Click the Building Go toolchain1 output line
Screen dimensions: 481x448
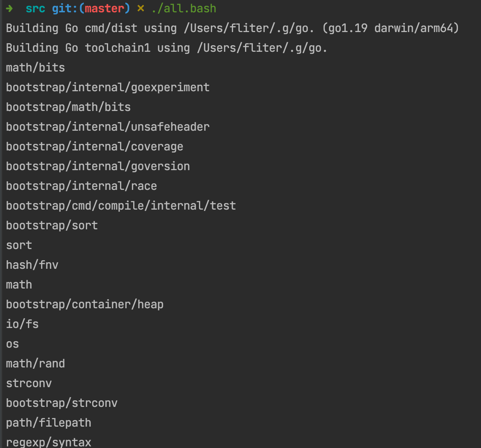click(166, 48)
